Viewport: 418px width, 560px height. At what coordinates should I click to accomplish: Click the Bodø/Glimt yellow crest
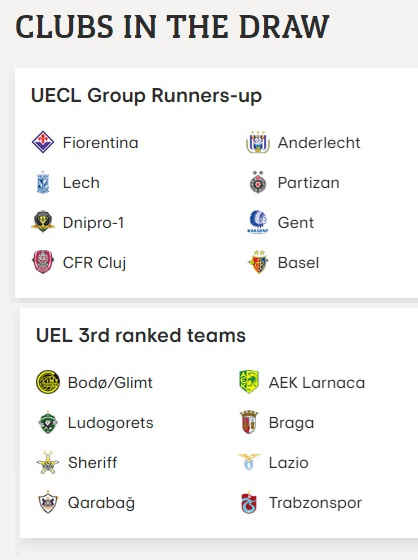(x=48, y=382)
